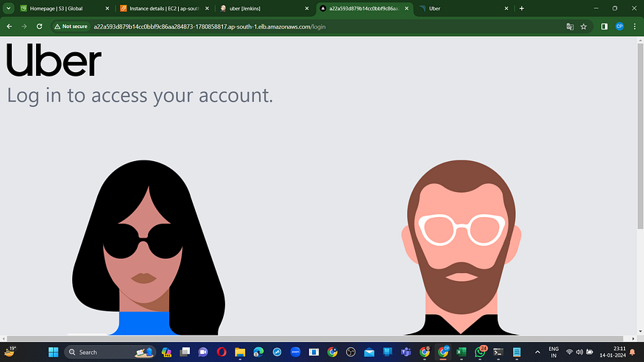This screenshot has width=644, height=362.
Task: Open File Explorer from taskbar
Action: point(240,352)
